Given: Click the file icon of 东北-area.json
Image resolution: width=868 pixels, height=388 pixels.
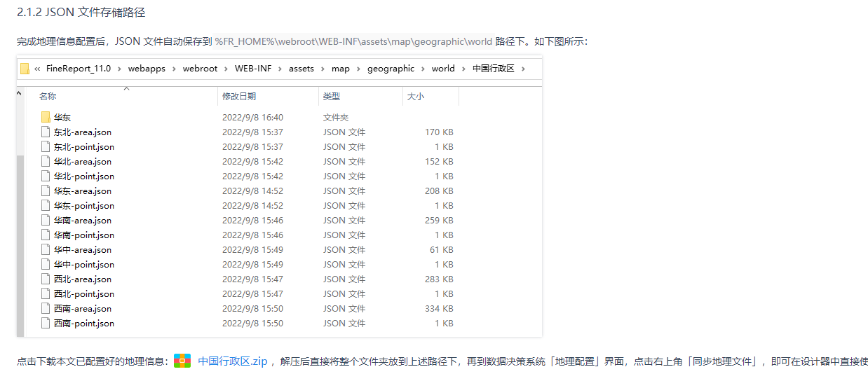Looking at the screenshot, I should [x=46, y=132].
